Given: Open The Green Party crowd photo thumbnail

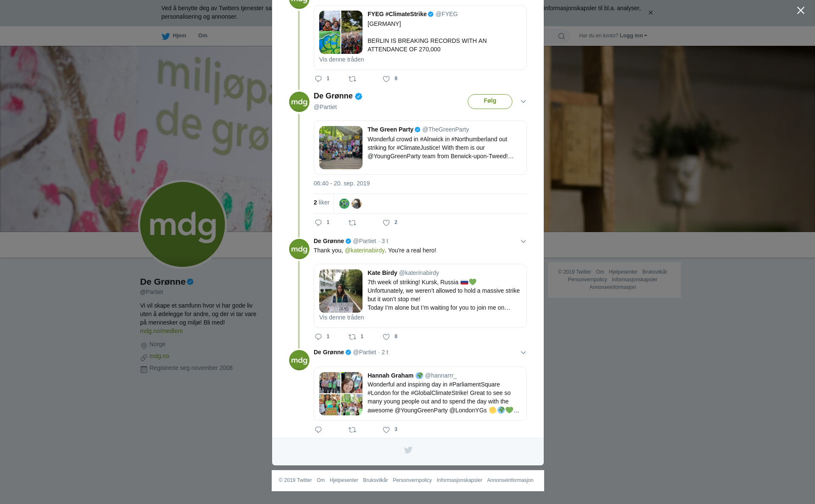Looking at the screenshot, I should (341, 148).
